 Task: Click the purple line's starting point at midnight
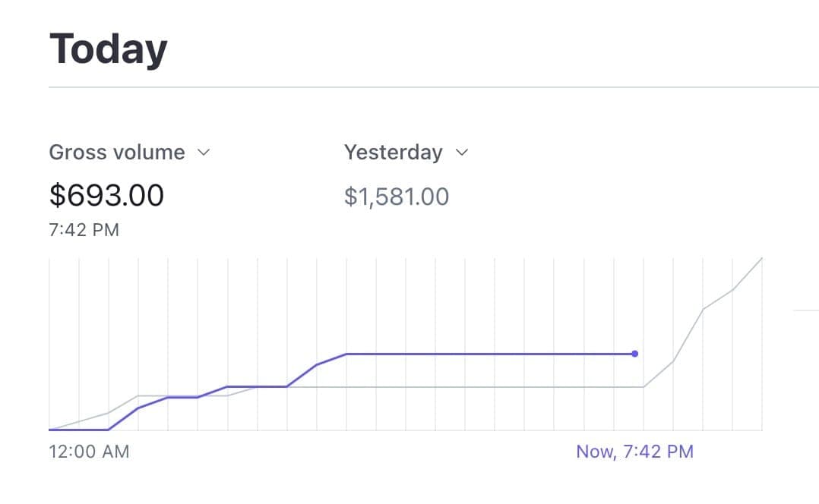click(50, 430)
